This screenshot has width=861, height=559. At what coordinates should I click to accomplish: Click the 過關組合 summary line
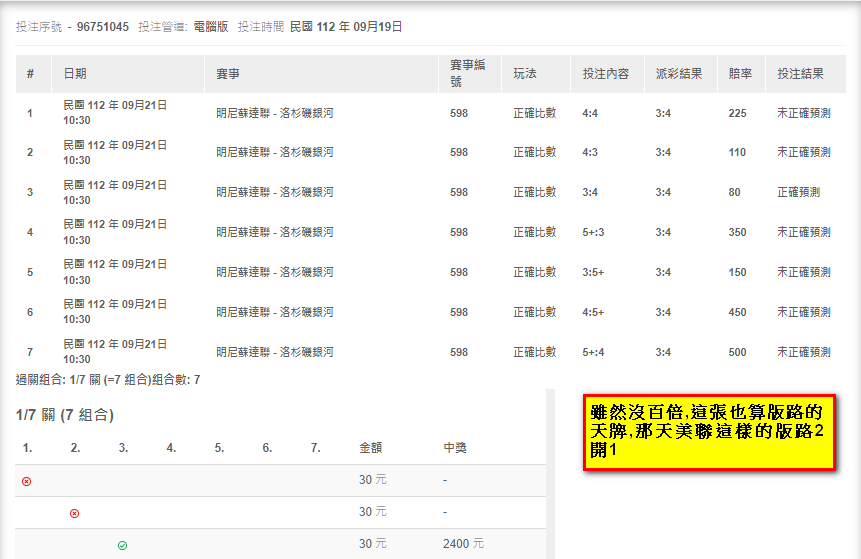(x=108, y=380)
